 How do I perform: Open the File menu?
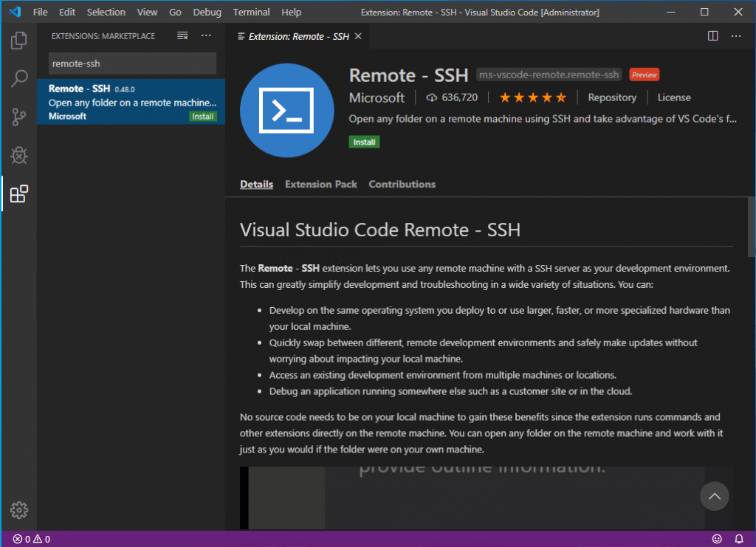click(40, 12)
